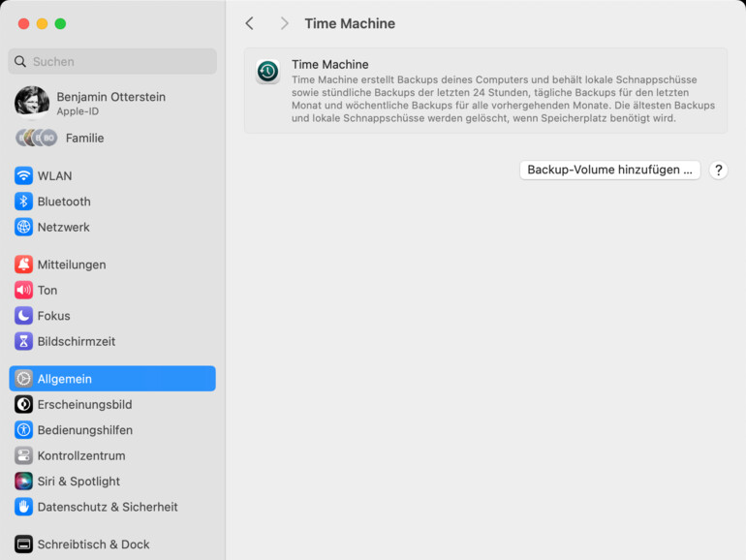Image resolution: width=746 pixels, height=560 pixels.
Task: Open Datenschutz & Sicherheit settings
Action: tap(112, 507)
